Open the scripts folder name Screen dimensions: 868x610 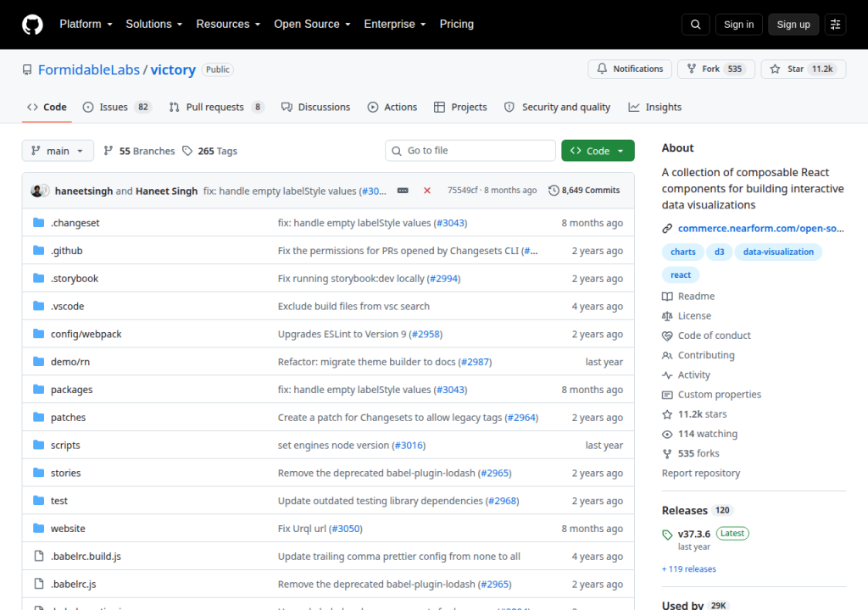click(x=65, y=445)
